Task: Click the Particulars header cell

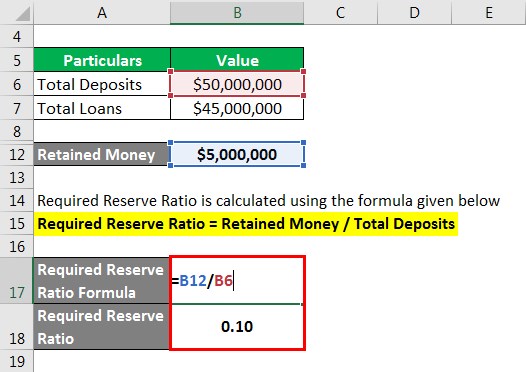Action: click(x=102, y=60)
